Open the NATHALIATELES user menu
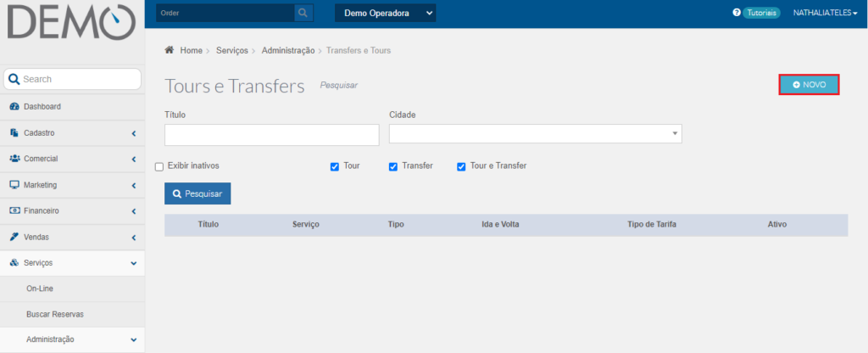 tap(825, 13)
